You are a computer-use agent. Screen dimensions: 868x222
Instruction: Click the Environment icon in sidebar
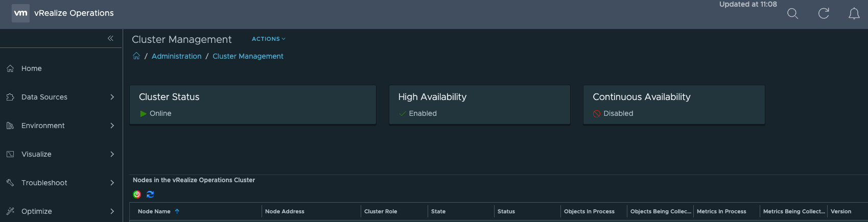point(10,126)
